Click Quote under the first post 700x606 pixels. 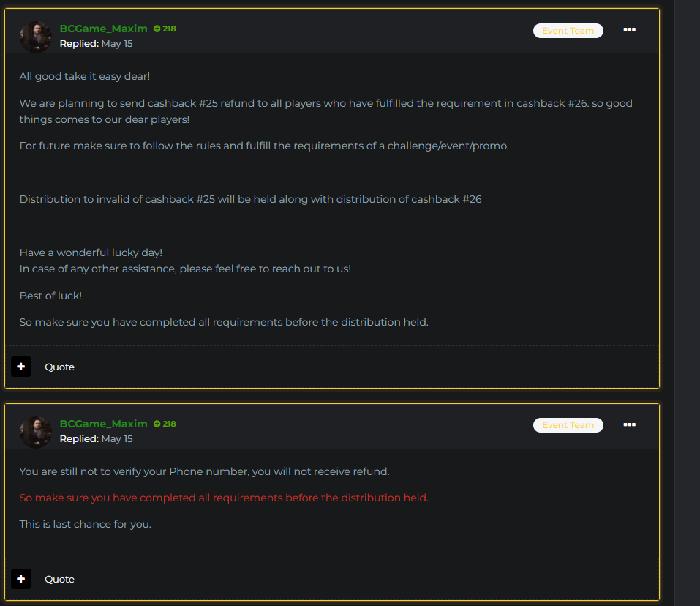click(59, 367)
